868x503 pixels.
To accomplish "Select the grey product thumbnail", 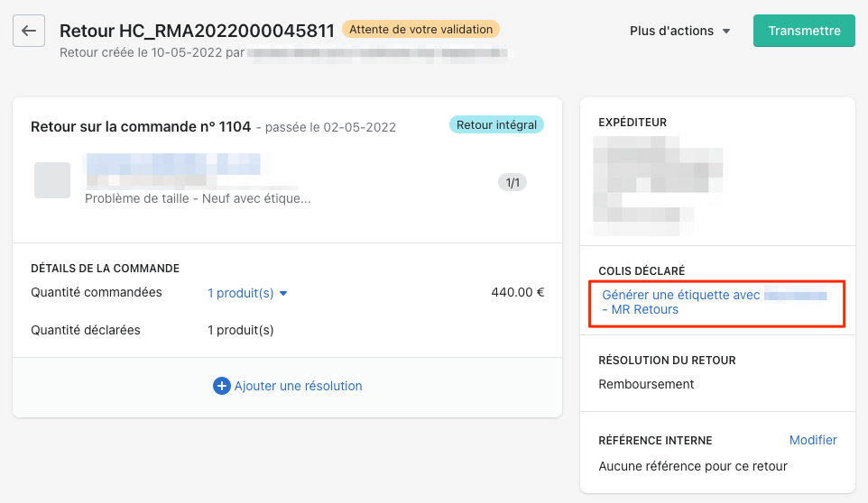I will tap(52, 180).
